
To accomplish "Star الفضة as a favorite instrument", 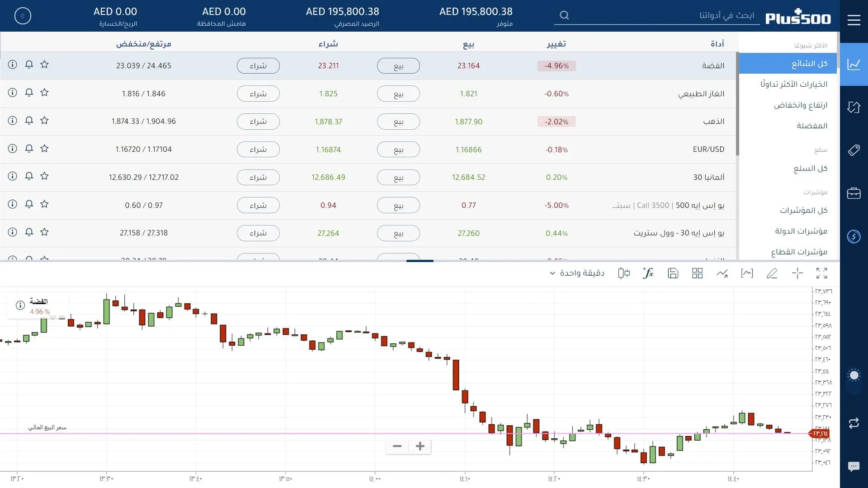I will [44, 65].
